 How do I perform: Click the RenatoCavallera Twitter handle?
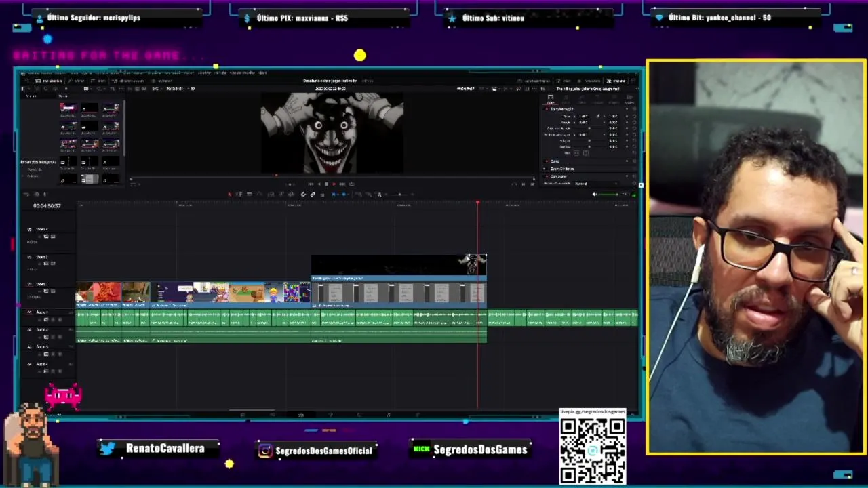click(x=165, y=449)
